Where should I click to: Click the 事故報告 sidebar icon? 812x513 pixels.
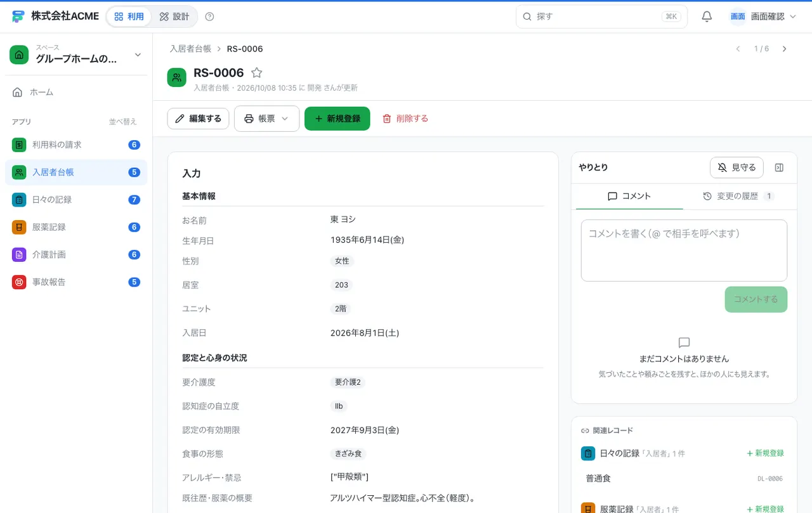(19, 282)
